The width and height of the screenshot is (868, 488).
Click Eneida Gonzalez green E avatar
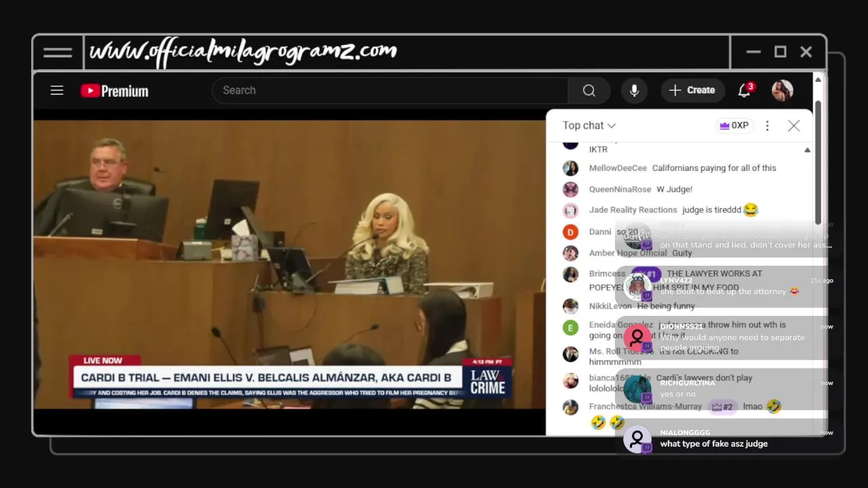570,327
